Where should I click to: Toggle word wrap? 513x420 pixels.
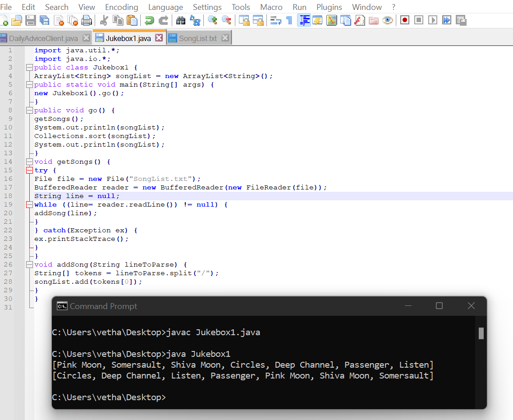click(x=276, y=20)
